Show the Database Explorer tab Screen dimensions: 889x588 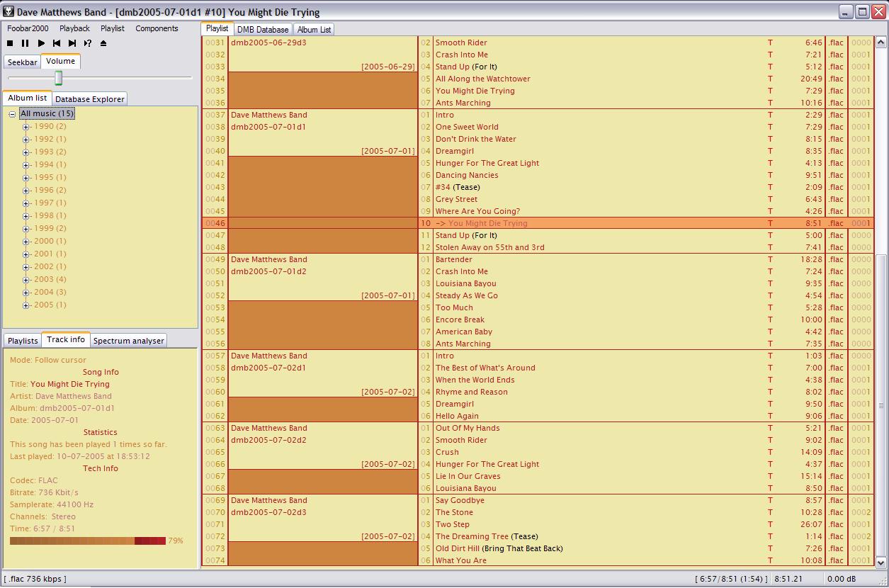click(x=89, y=99)
